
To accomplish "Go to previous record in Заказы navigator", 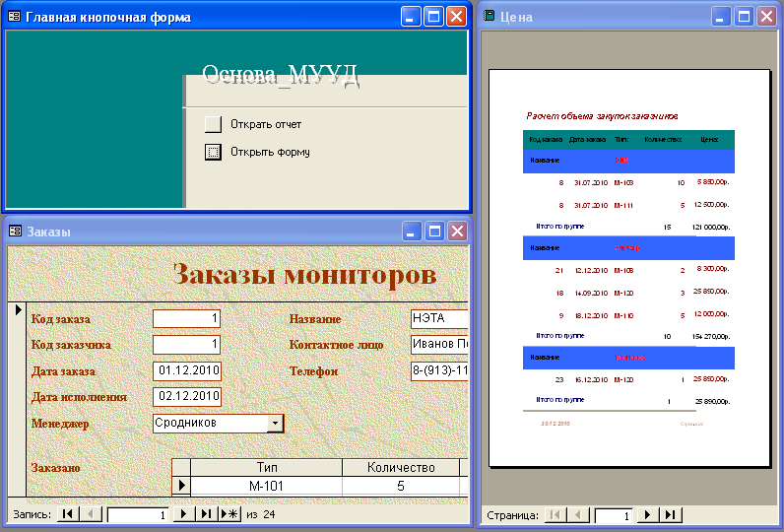I will [x=91, y=514].
